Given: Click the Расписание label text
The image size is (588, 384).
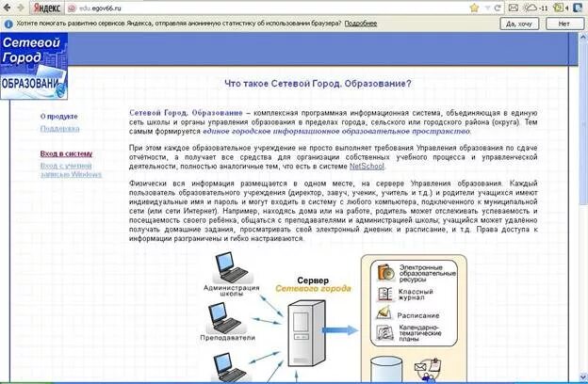Looking at the screenshot, I should pyautogui.click(x=418, y=315).
